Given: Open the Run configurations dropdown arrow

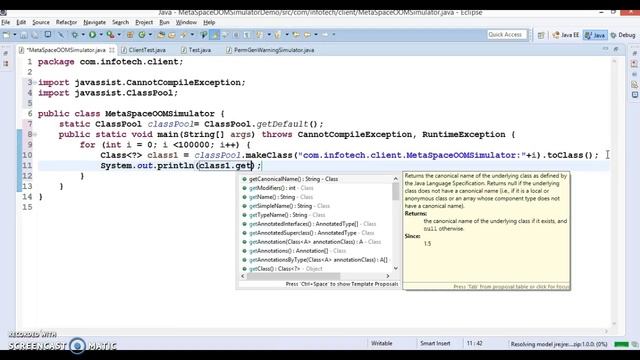Looking at the screenshot, I should point(101,35).
